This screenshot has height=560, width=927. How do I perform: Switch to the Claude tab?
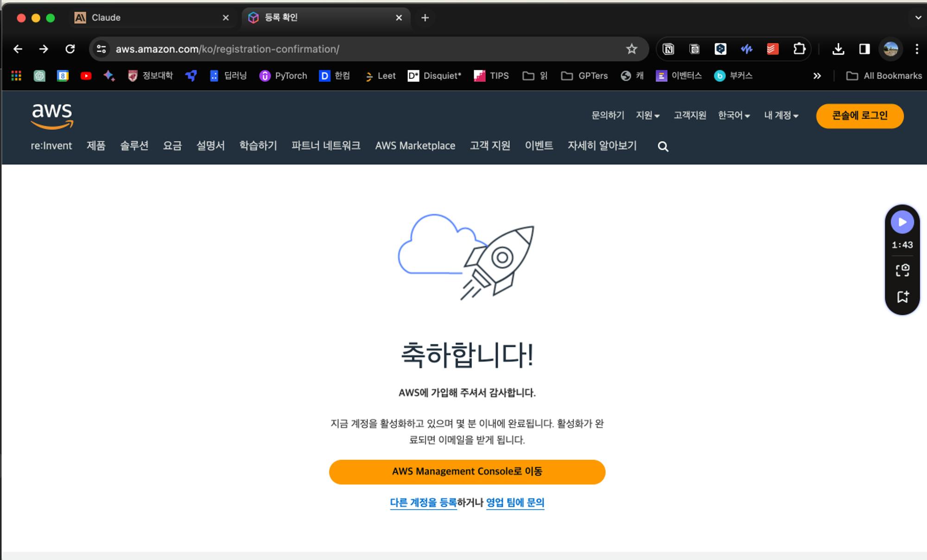coord(152,18)
